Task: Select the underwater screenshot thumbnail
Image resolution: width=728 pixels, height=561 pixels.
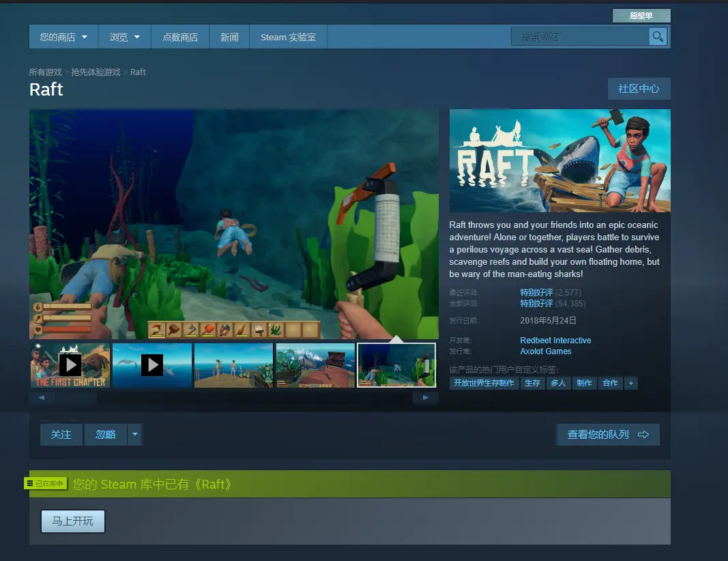Action: click(x=396, y=365)
